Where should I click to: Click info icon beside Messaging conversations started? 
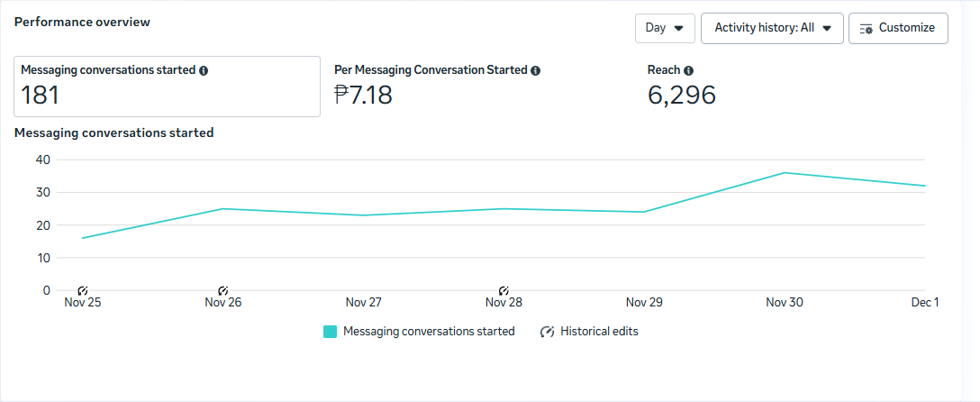point(204,70)
